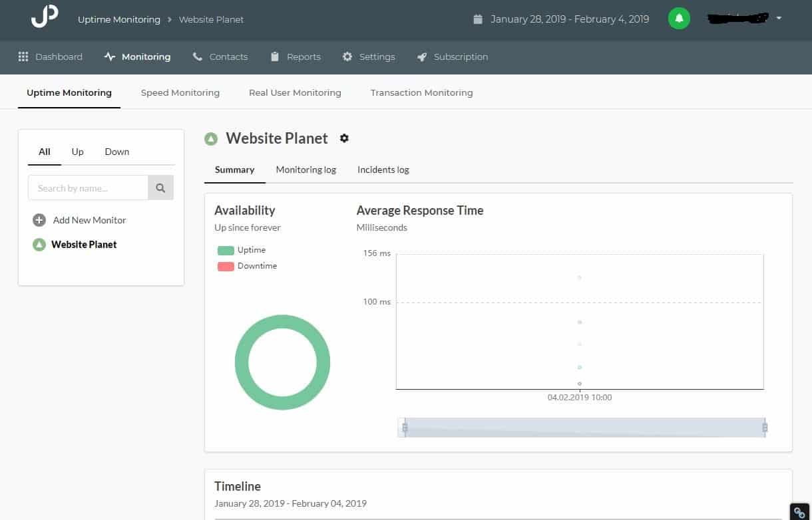Click Uptime Monitoring breadcrumb
Screen dimensions: 812x520
(x=119, y=19)
